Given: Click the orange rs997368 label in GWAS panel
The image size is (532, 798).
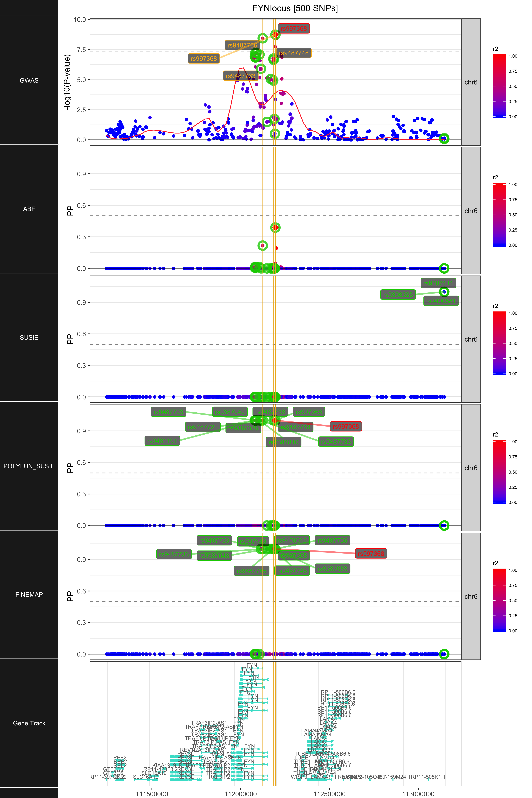Looking at the screenshot, I should pyautogui.click(x=204, y=59).
